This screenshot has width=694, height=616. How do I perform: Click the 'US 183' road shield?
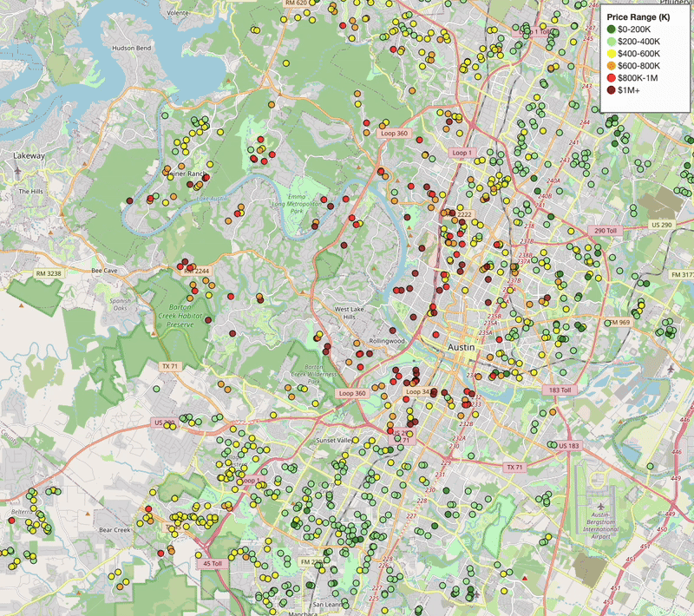coord(569,446)
